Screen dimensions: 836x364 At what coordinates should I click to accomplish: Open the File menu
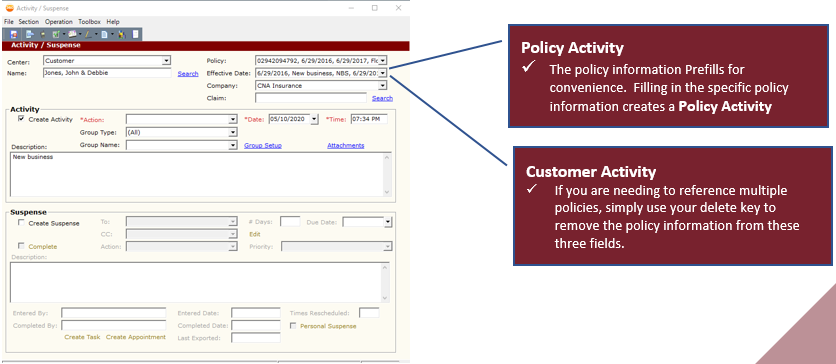(x=8, y=22)
